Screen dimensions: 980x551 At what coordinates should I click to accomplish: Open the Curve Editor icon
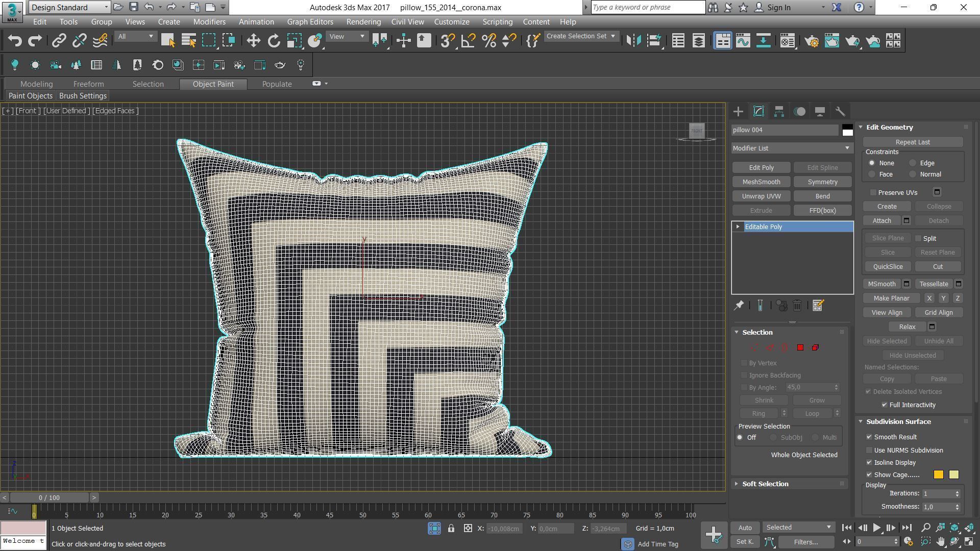pyautogui.click(x=743, y=41)
